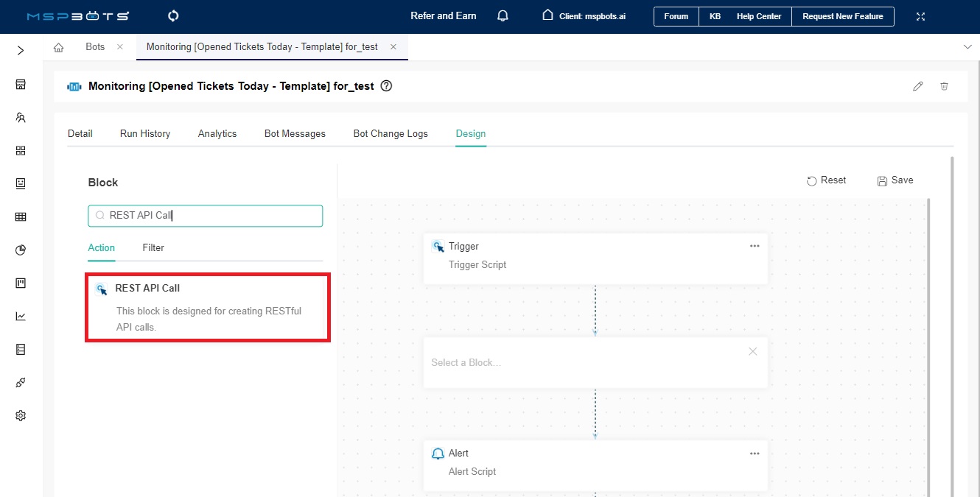Switch to the Filter block tab
The image size is (980, 497).
click(x=153, y=248)
